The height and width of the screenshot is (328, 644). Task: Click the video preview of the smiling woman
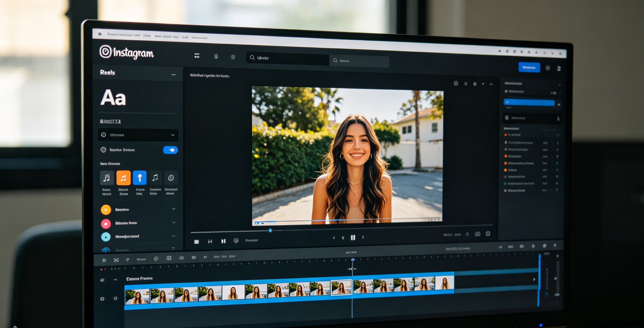347,156
